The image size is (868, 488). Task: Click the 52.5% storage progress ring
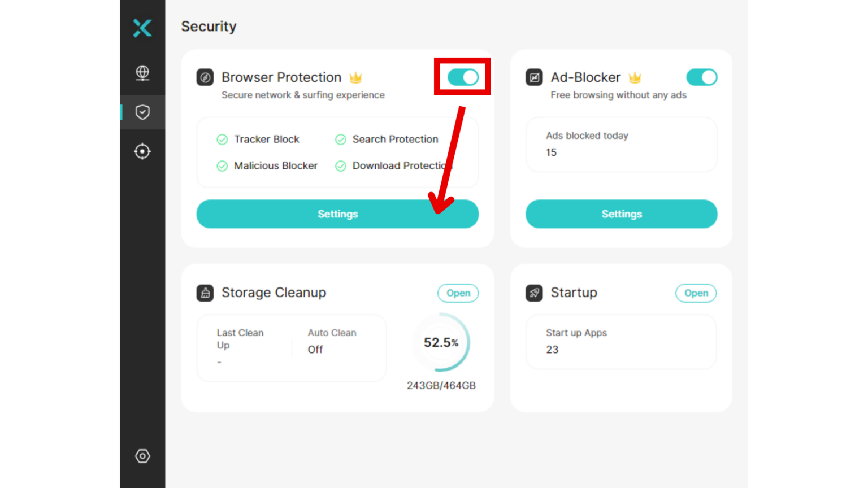pos(441,342)
